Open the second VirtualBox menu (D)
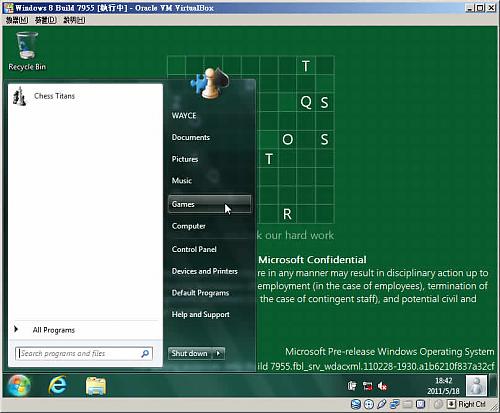The width and height of the screenshot is (500, 413). coord(46,20)
